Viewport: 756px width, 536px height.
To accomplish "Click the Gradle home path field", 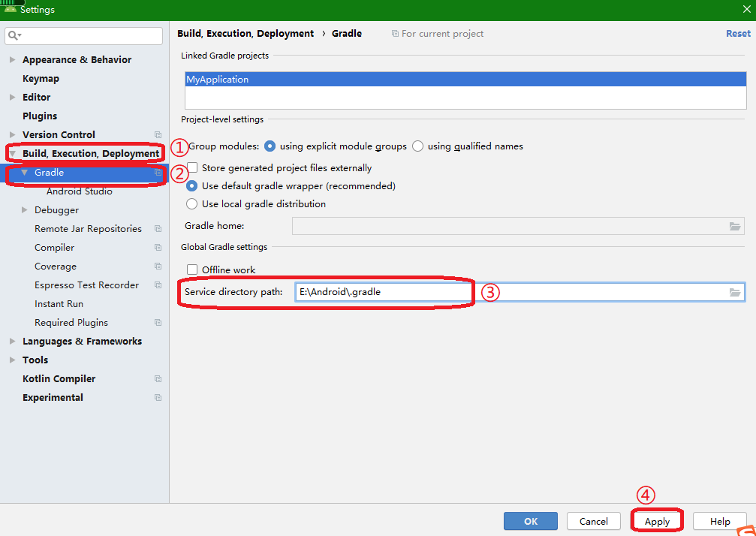I will tap(518, 226).
